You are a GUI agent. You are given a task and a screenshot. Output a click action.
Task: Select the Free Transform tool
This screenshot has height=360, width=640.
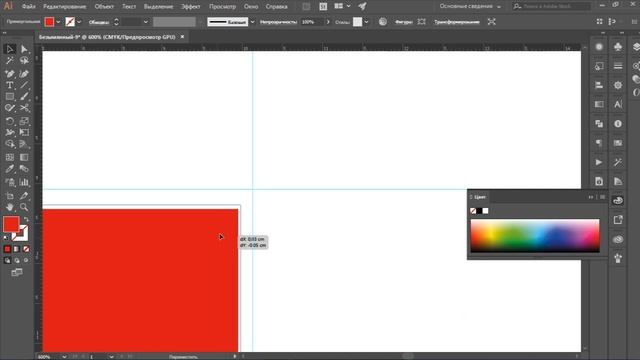[x=24, y=133]
